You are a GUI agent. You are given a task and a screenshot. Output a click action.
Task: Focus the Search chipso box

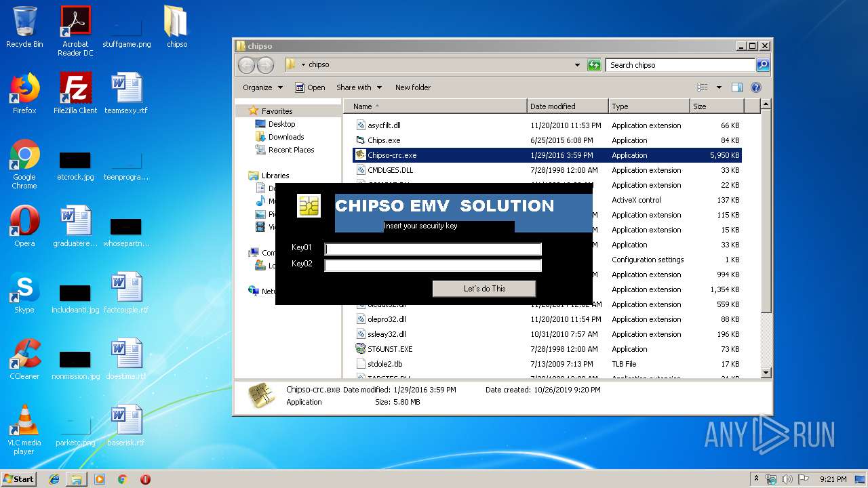coord(680,65)
